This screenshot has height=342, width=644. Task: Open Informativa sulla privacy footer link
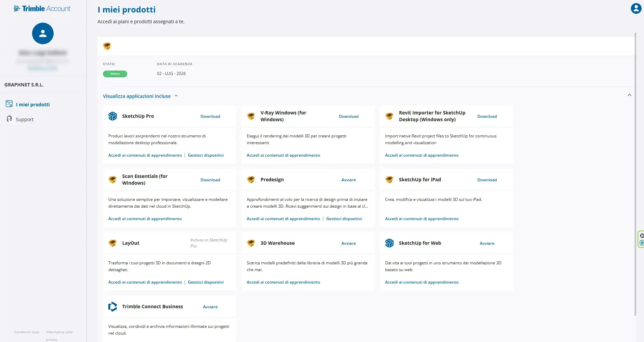59,336
